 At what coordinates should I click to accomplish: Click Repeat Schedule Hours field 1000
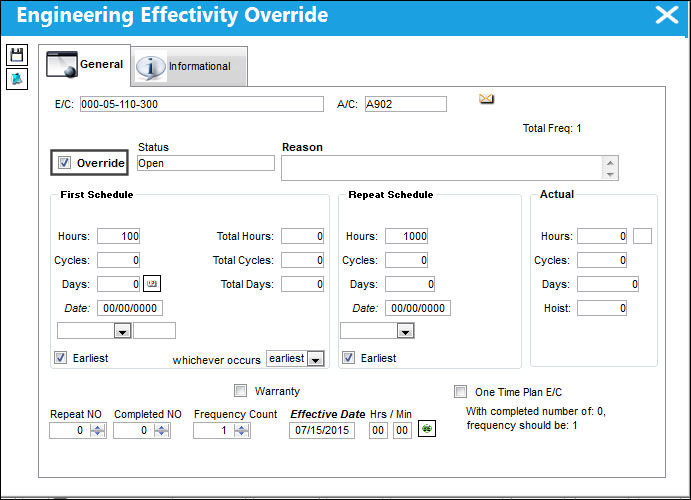(x=406, y=236)
